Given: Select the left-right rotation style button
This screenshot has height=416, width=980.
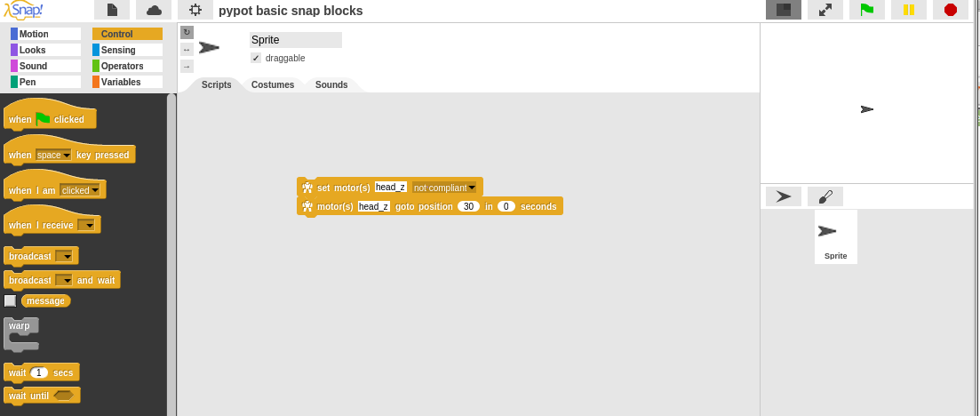Looking at the screenshot, I should tap(187, 49).
